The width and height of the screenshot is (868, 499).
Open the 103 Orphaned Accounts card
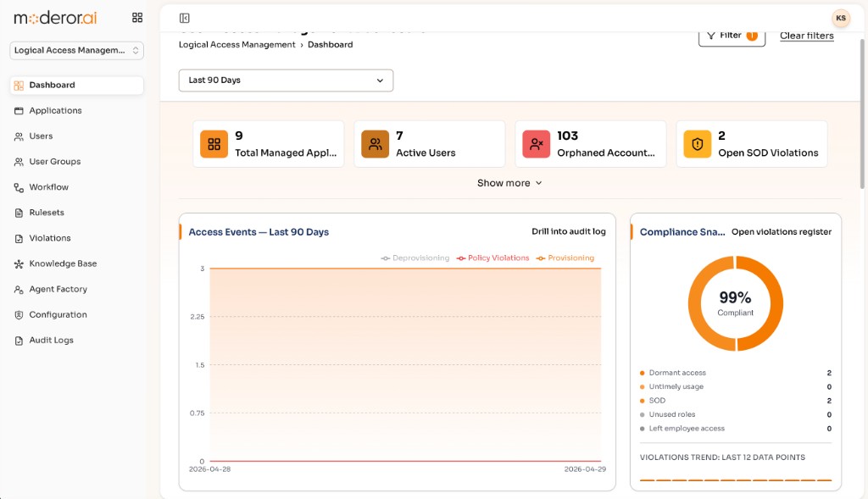[x=591, y=144]
